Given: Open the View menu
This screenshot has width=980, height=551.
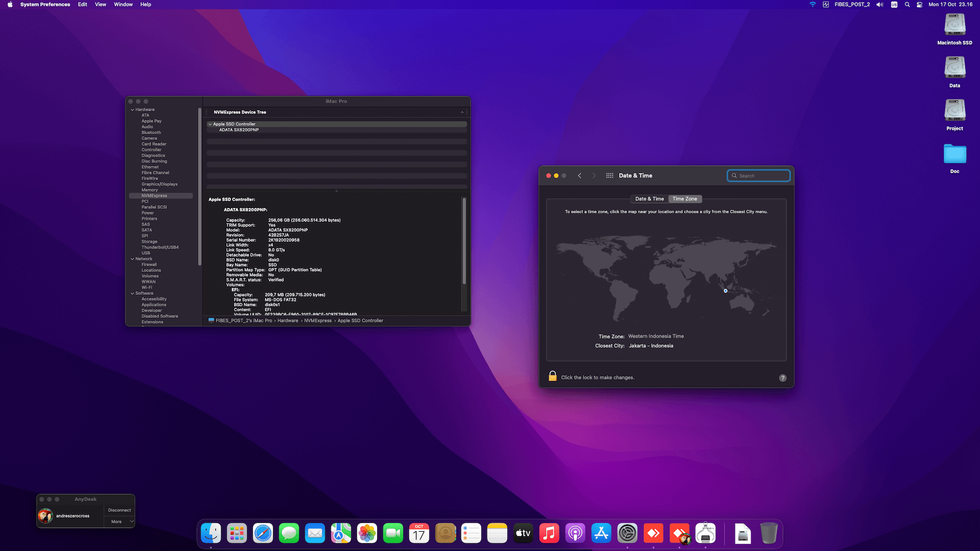Looking at the screenshot, I should [101, 5].
